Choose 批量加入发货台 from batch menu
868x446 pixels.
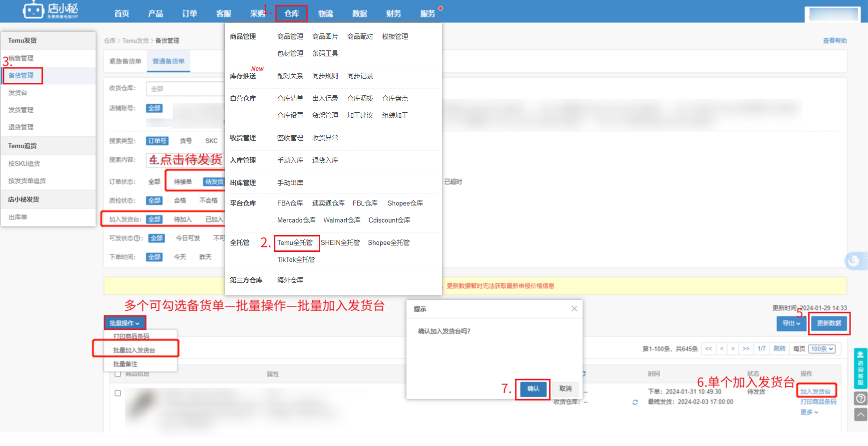point(134,350)
